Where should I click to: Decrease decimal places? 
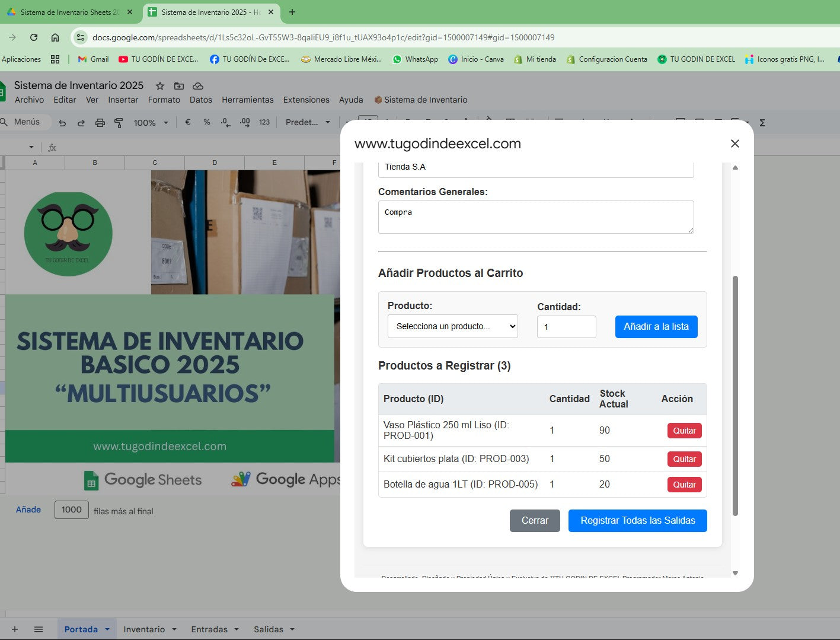[225, 122]
